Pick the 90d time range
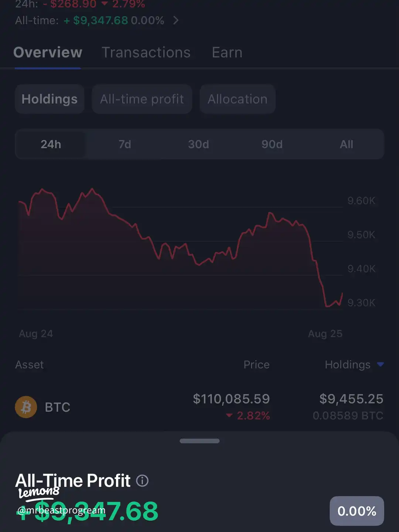 click(x=272, y=144)
